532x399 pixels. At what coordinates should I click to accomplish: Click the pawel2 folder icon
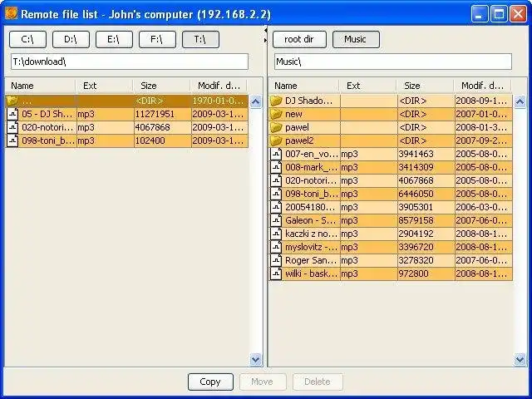(276, 140)
